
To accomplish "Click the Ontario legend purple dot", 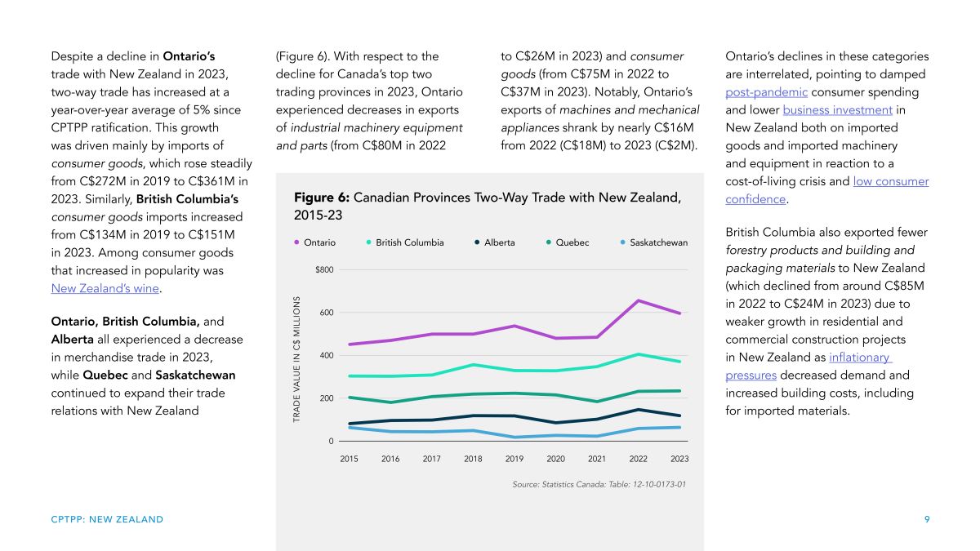I will (296, 242).
